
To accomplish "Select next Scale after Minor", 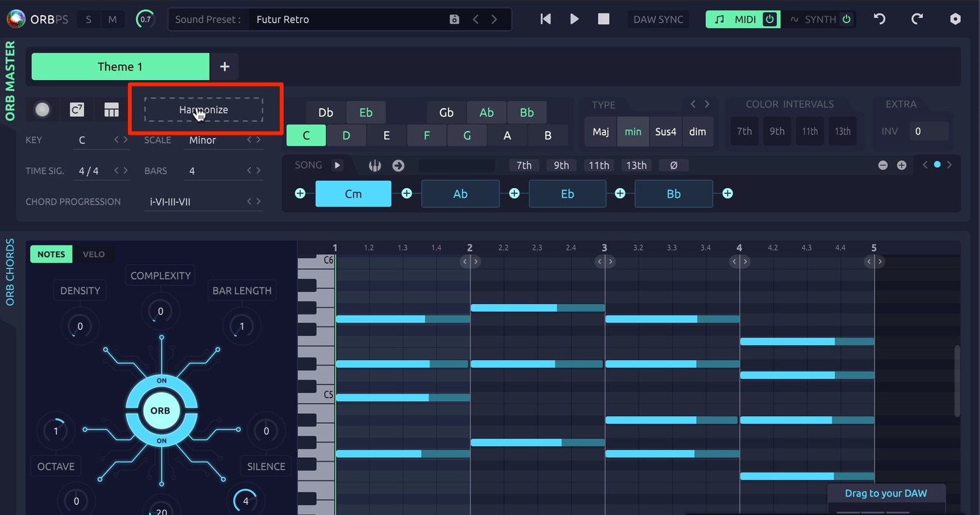I will [x=258, y=140].
